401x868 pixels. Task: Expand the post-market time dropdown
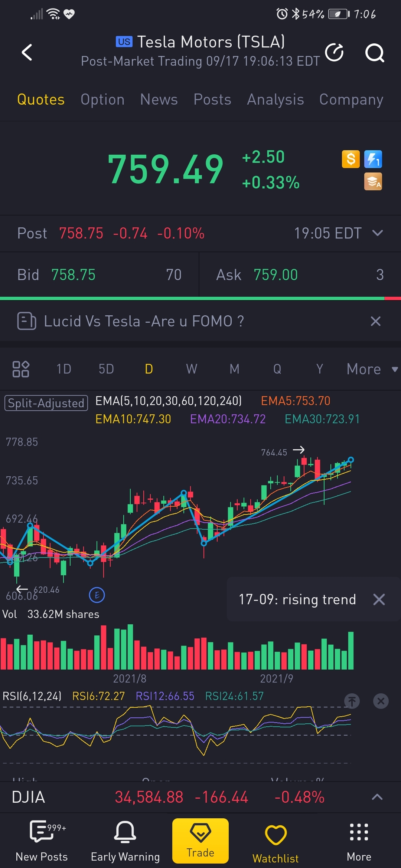(x=378, y=233)
